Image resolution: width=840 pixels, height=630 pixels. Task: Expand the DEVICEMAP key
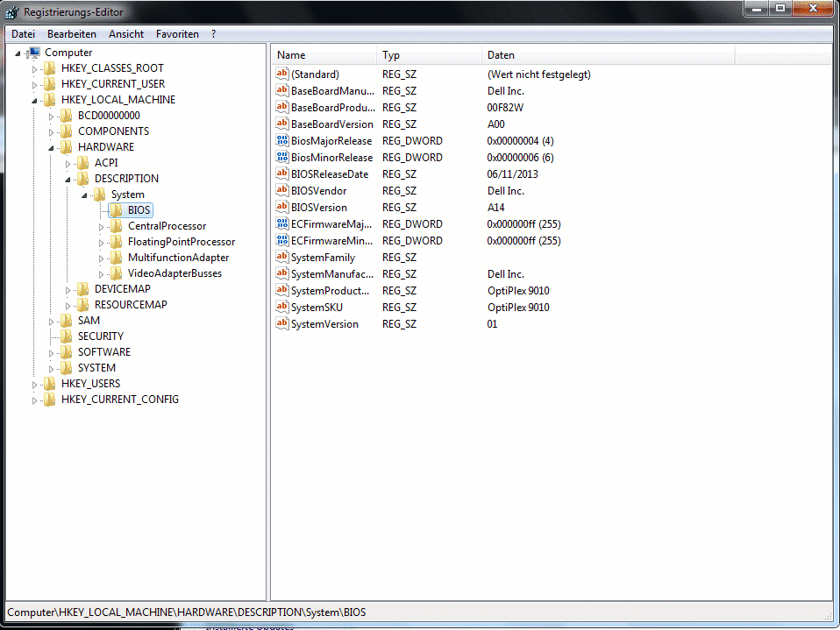(x=68, y=289)
